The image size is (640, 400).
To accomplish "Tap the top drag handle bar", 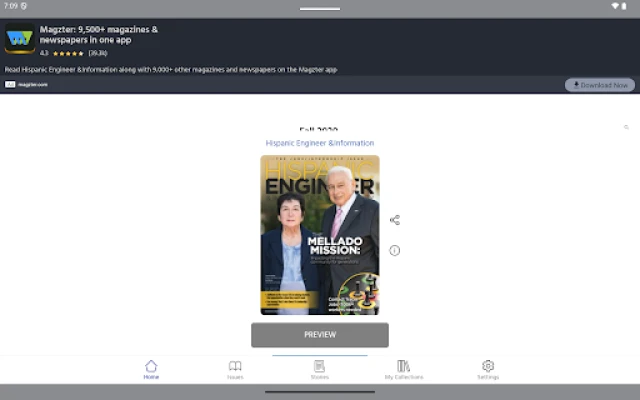I will [320, 8].
